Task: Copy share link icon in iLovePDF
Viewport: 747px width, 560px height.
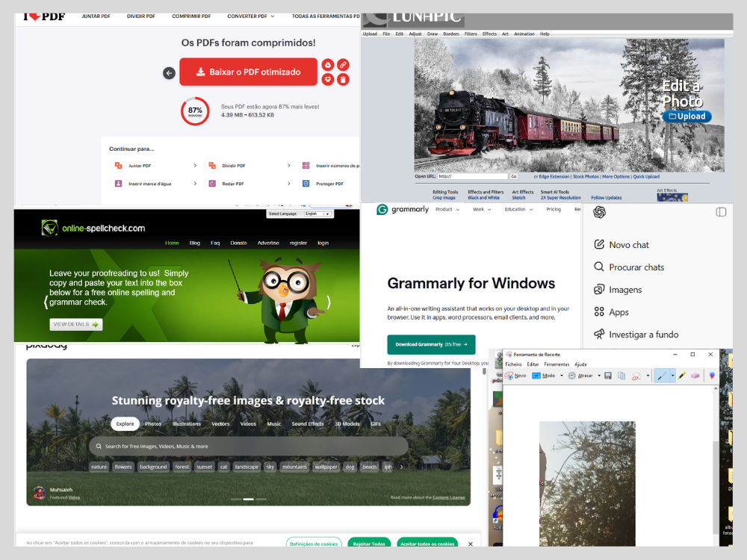Action: 343,65
